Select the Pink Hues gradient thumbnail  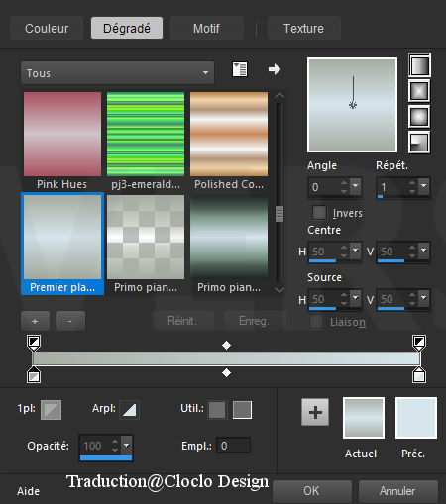pyautogui.click(x=62, y=134)
